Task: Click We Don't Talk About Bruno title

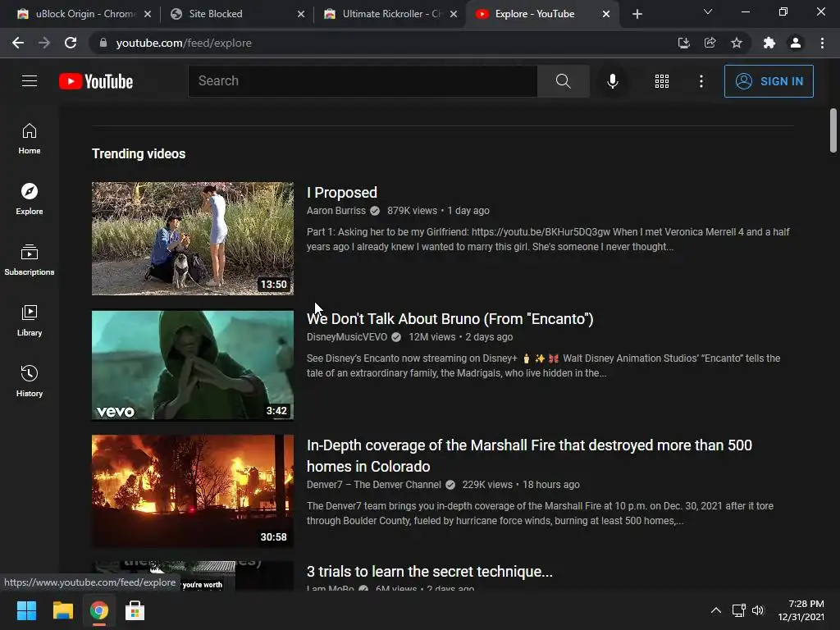Action: coord(450,319)
